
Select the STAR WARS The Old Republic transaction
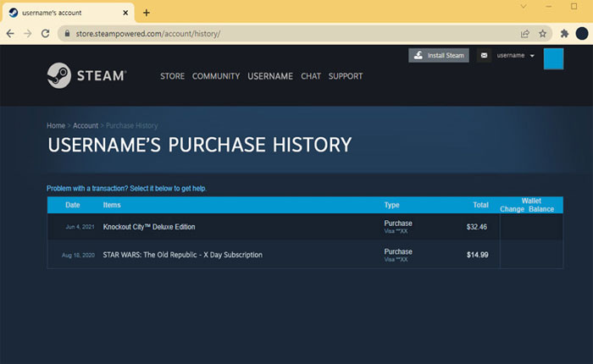coord(182,255)
